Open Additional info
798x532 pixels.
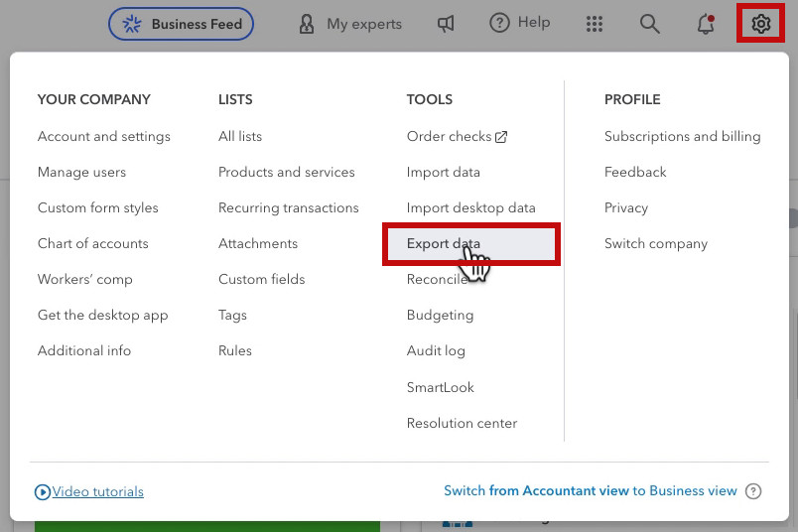click(x=84, y=350)
